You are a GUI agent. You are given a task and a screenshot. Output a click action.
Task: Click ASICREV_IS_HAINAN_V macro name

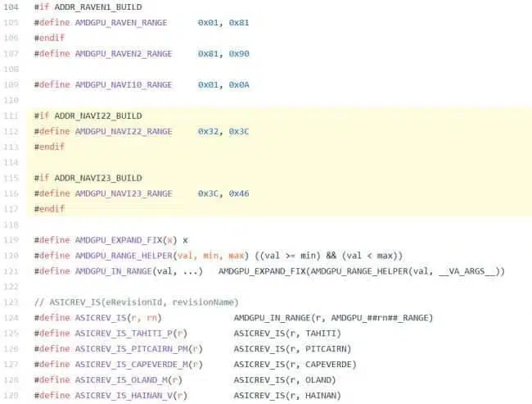coord(124,396)
